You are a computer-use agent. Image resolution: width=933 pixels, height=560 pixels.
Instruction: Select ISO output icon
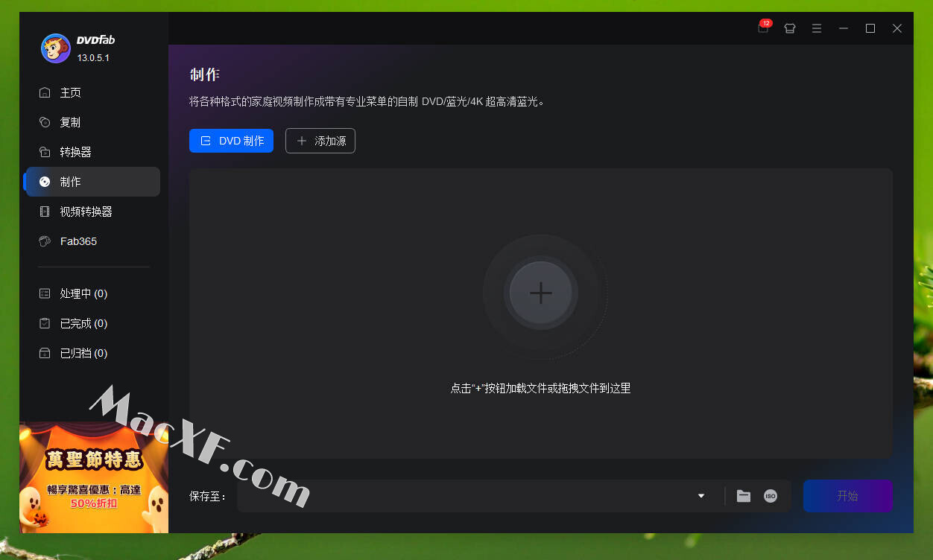771,496
